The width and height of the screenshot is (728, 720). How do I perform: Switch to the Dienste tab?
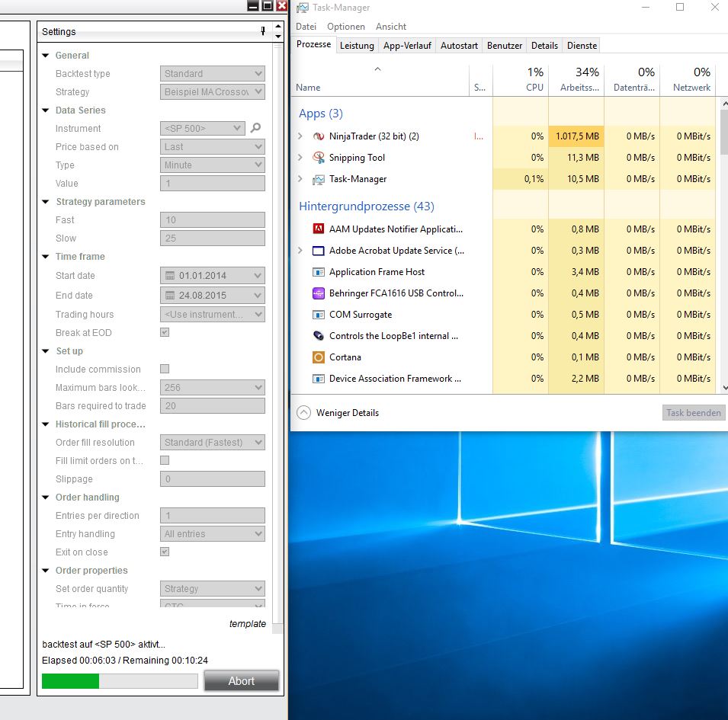pos(582,46)
